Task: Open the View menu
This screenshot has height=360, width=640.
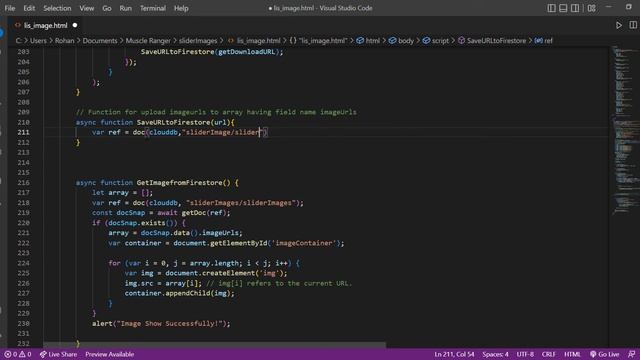Action: (x=87, y=8)
